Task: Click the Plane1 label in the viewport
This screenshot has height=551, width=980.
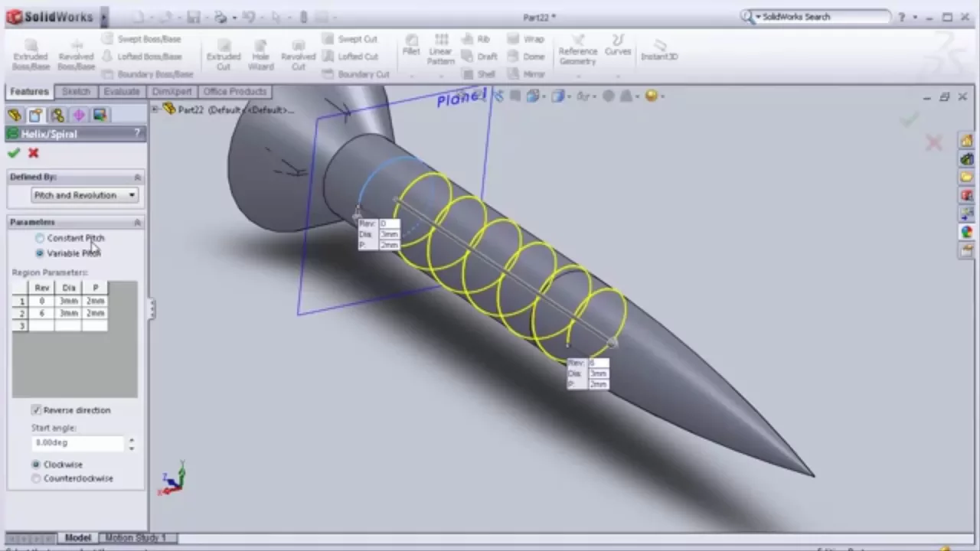Action: [462, 98]
